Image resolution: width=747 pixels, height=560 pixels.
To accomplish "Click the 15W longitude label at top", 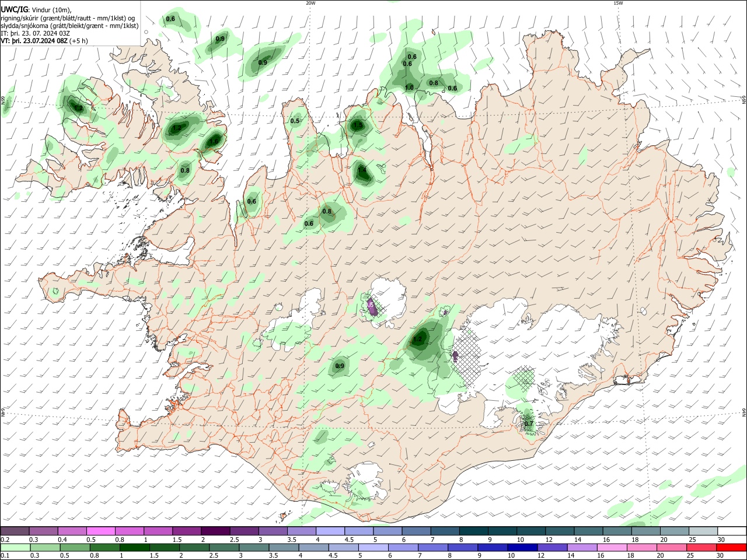I will [618, 3].
